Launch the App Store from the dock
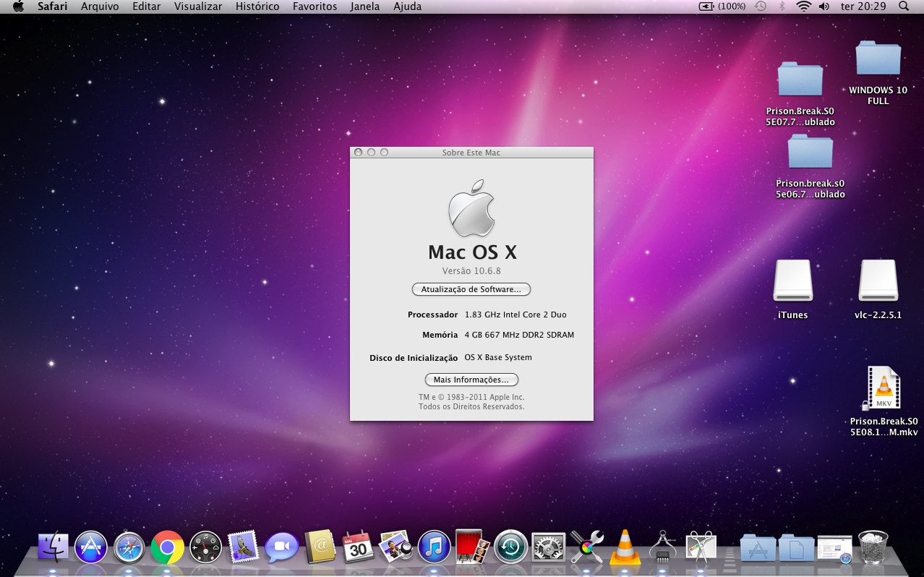 tap(91, 547)
